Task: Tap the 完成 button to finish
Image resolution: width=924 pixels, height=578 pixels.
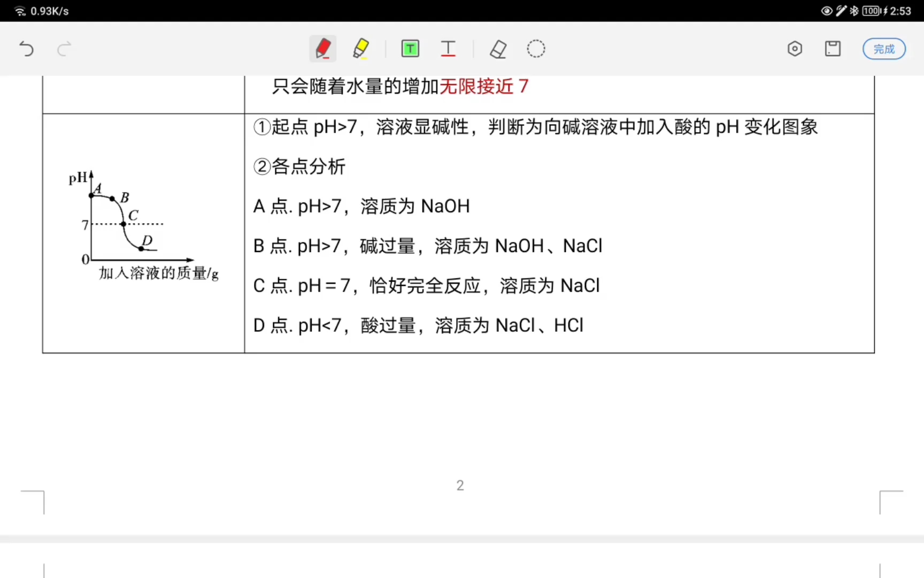Action: 884,49
